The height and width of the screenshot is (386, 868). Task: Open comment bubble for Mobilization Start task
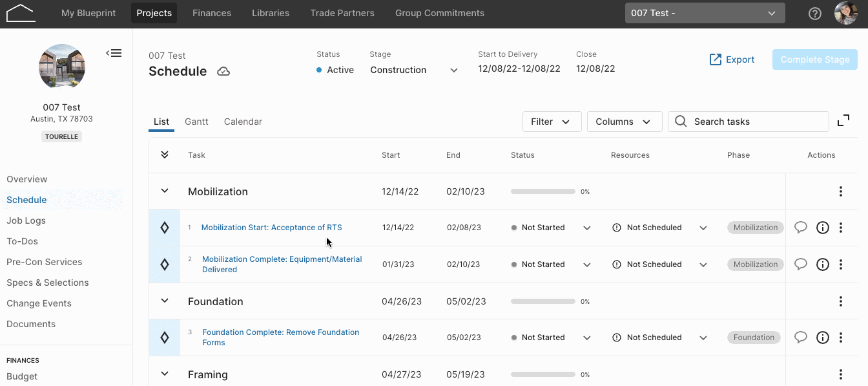(801, 228)
